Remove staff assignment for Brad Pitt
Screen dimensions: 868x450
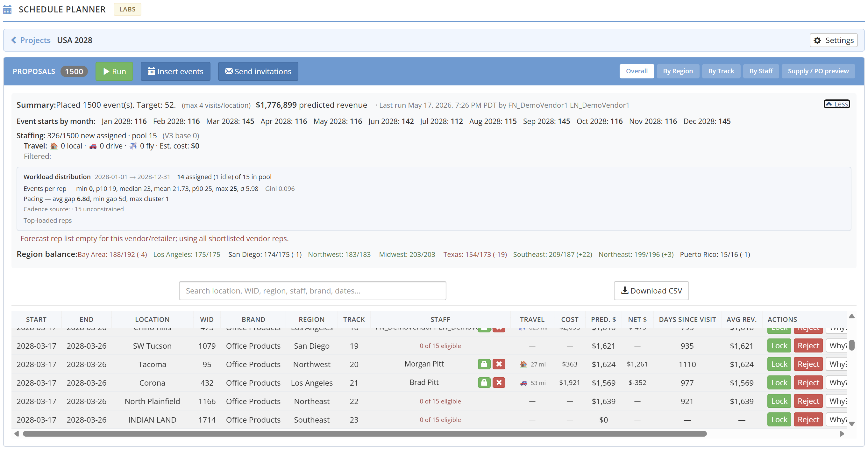(x=499, y=382)
